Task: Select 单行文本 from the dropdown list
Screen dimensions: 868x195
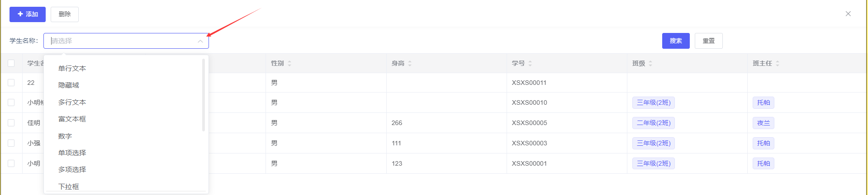Action: tap(72, 68)
